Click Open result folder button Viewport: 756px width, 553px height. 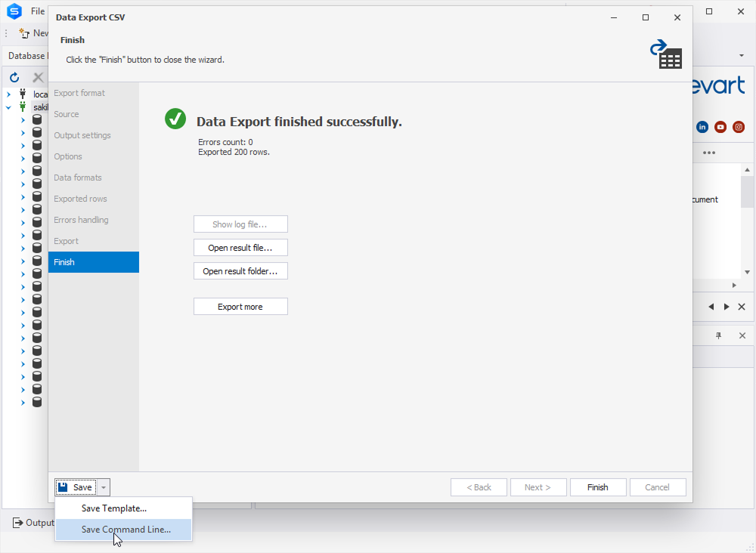click(x=240, y=270)
